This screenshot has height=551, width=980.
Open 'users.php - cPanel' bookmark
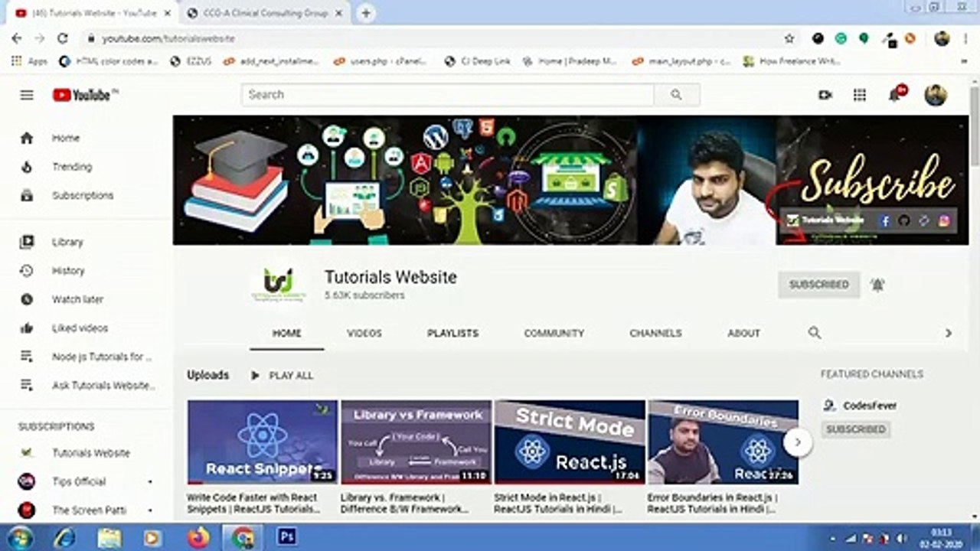click(381, 61)
